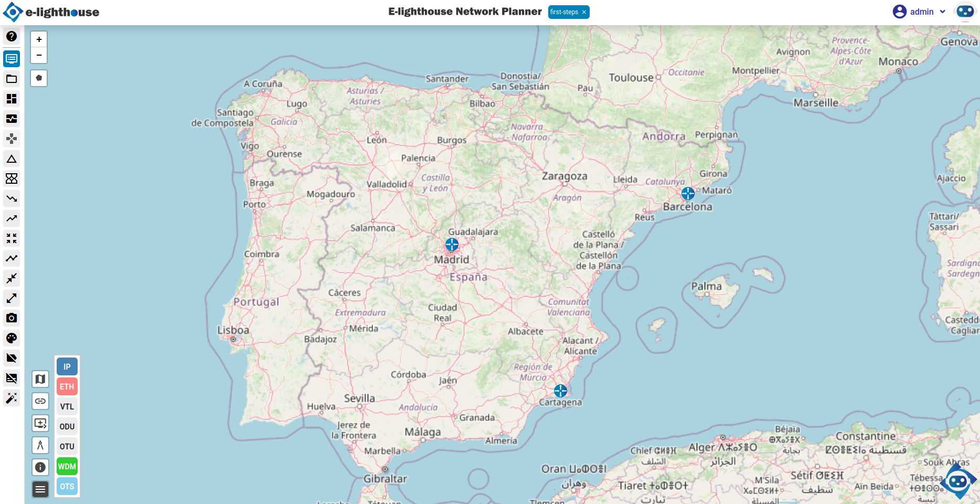This screenshot has height=504, width=980.
Task: Disable the WDM layer
Action: click(67, 466)
